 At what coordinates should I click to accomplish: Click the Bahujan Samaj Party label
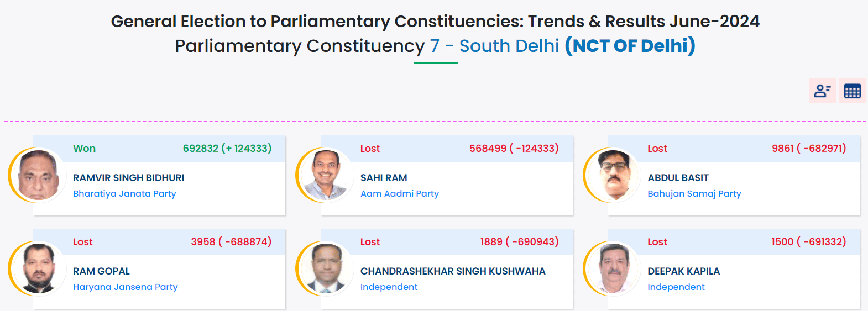pyautogui.click(x=694, y=194)
